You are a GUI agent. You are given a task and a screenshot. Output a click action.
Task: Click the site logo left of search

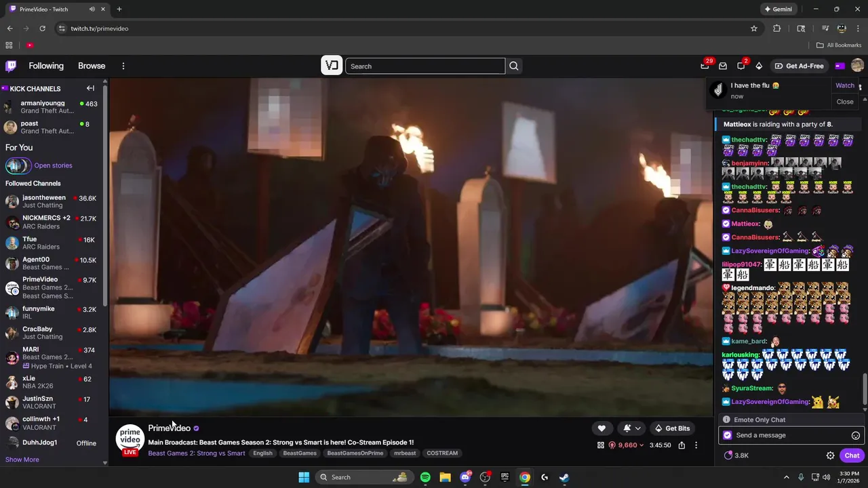point(332,66)
